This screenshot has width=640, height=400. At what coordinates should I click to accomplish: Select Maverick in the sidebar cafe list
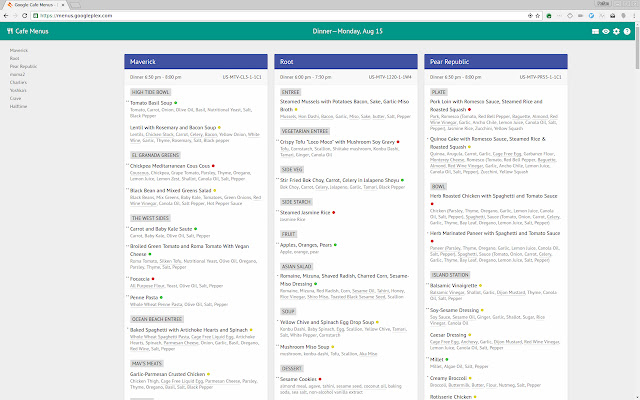(19, 49)
